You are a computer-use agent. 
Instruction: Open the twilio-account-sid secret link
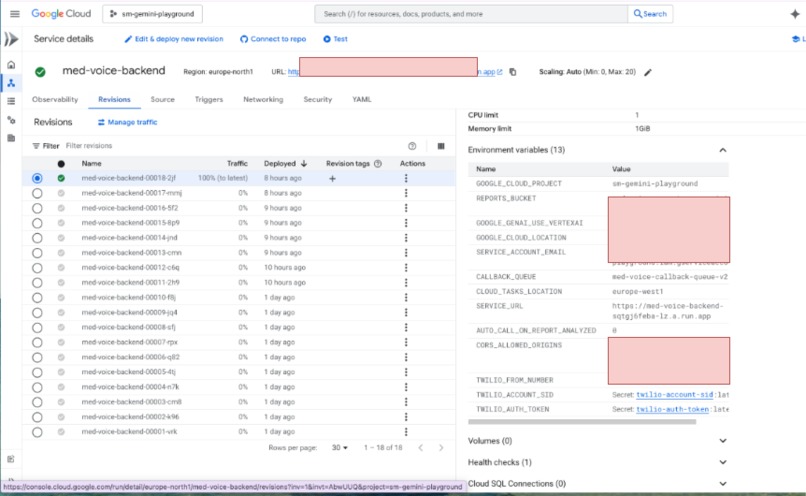point(674,395)
